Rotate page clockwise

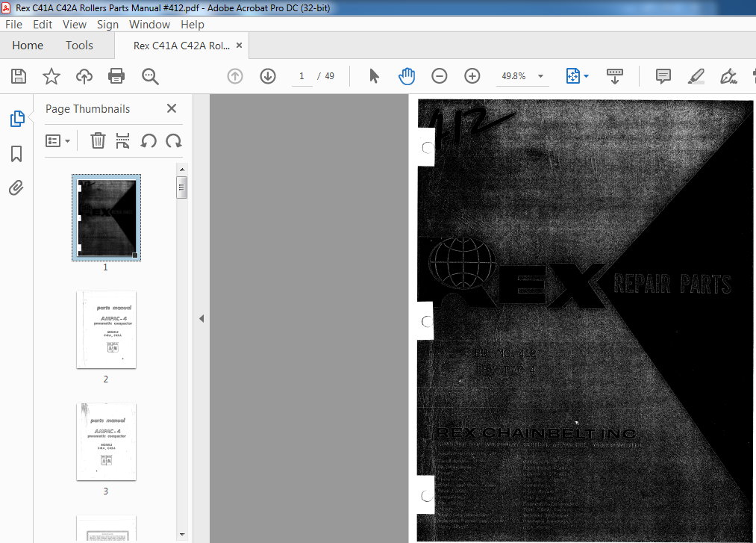point(174,141)
